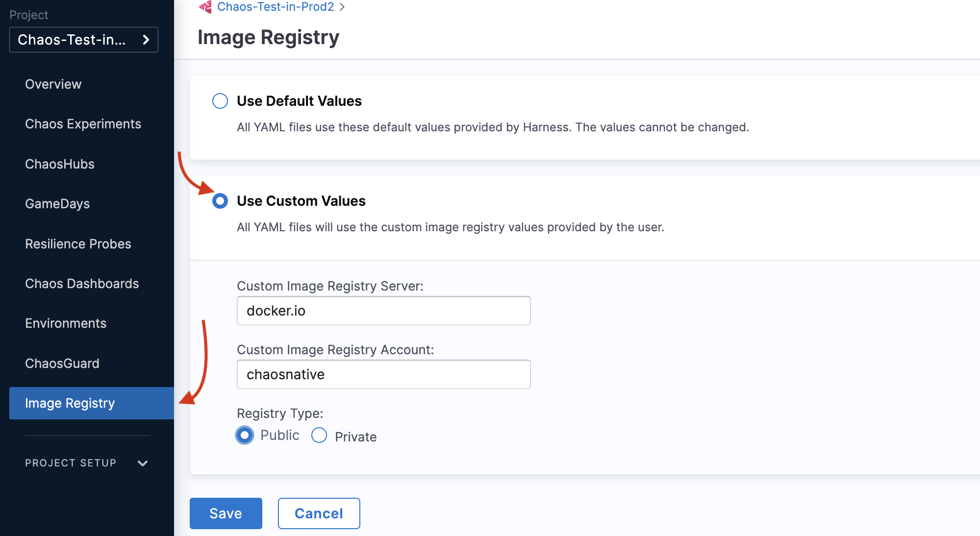The width and height of the screenshot is (980, 536).
Task: Click the project selector arrow icon
Action: click(x=146, y=40)
